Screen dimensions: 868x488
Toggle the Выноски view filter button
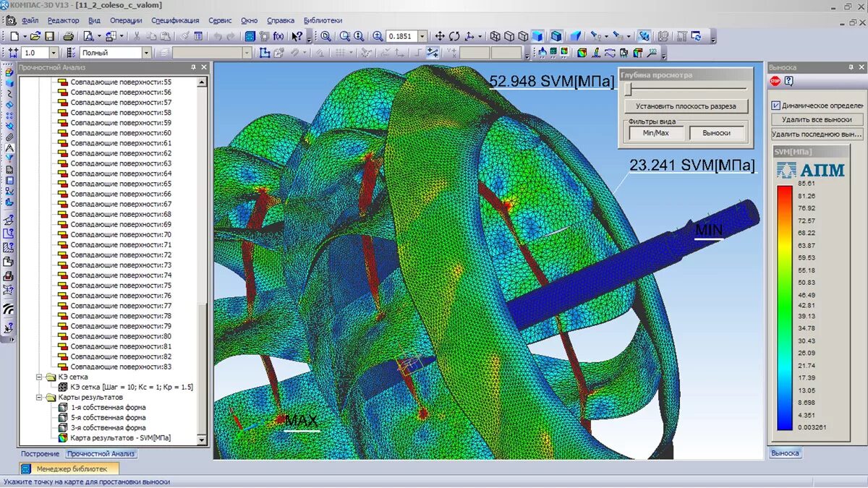click(716, 133)
